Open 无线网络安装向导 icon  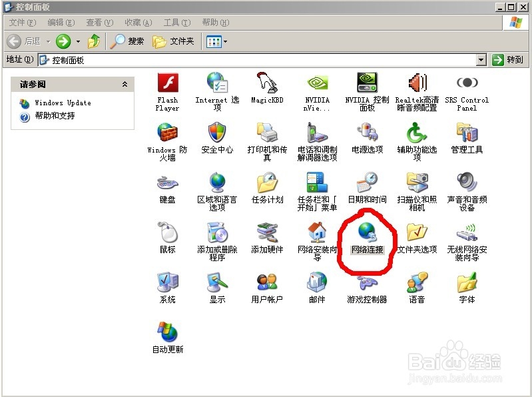click(467, 232)
